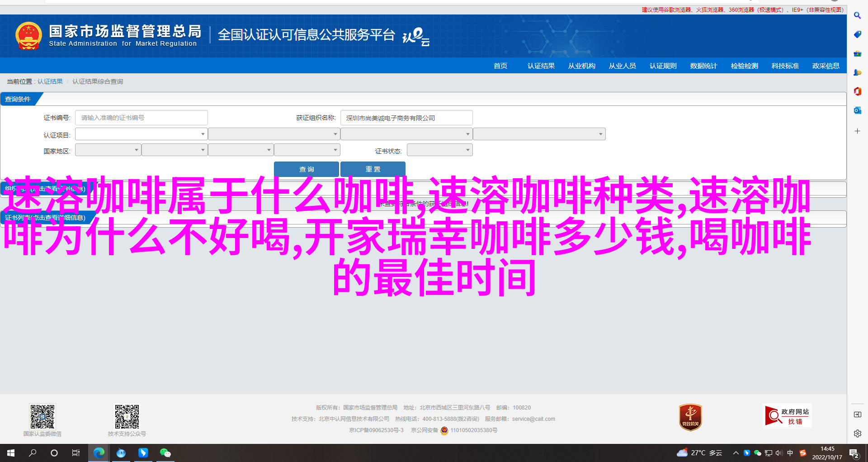Show hidden tray icons chevron
The width and height of the screenshot is (868, 462).
tap(736, 453)
